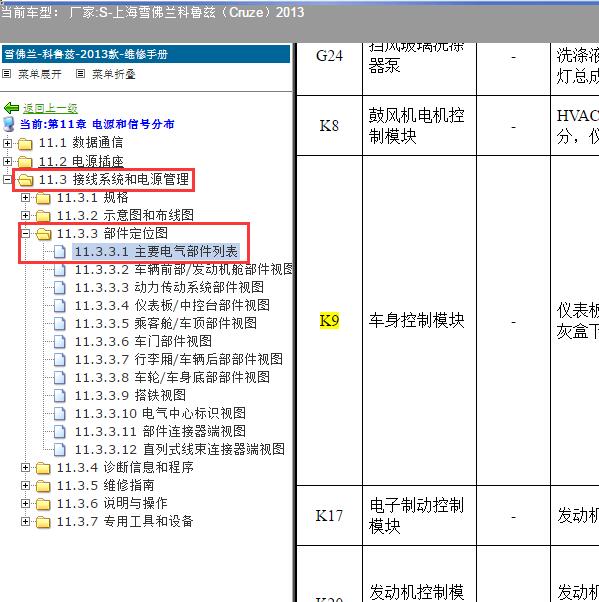The width and height of the screenshot is (599, 602).
Task: Click the 11.3.3.2 page icon
Action: (60, 270)
